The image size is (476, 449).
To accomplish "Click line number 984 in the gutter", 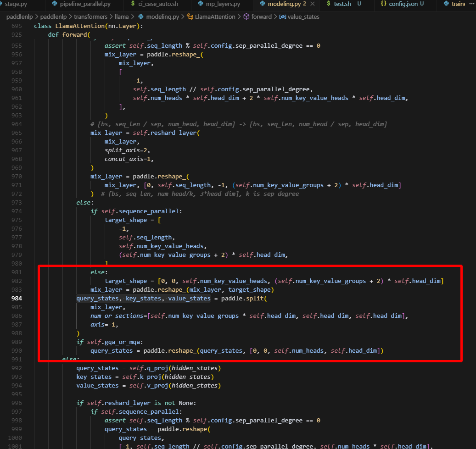I will coord(17,299).
